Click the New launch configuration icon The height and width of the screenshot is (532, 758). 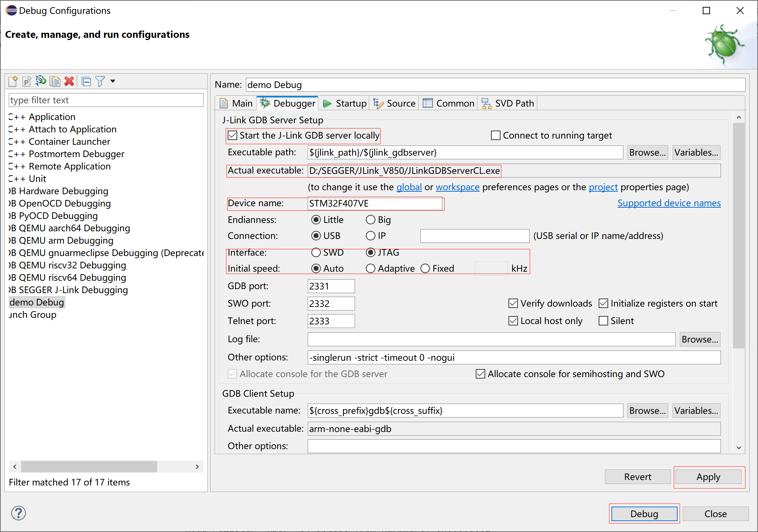[x=13, y=81]
